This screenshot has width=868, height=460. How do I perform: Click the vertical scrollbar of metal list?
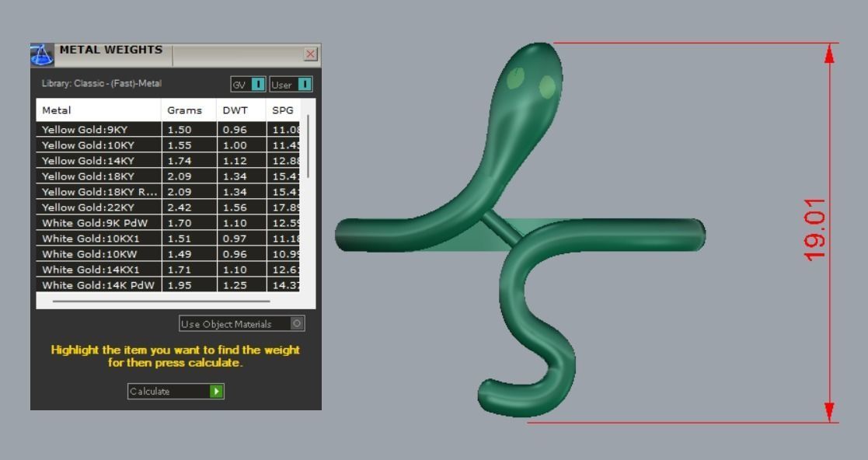click(x=309, y=147)
